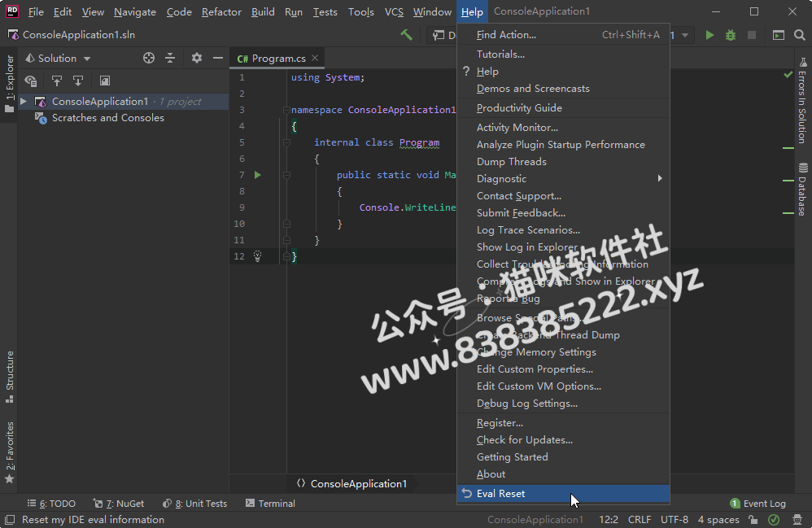Click the preview square icon in explorer toolbar
The image size is (812, 528).
pyautogui.click(x=105, y=81)
